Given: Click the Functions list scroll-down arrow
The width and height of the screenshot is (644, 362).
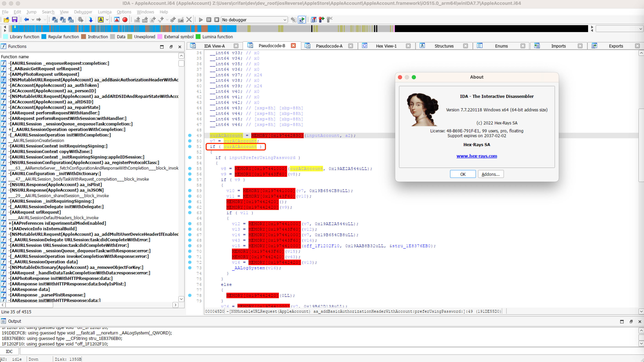Looking at the screenshot, I should (x=181, y=299).
